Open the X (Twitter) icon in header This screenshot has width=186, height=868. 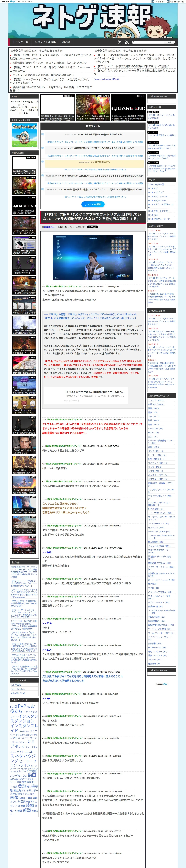120,42
